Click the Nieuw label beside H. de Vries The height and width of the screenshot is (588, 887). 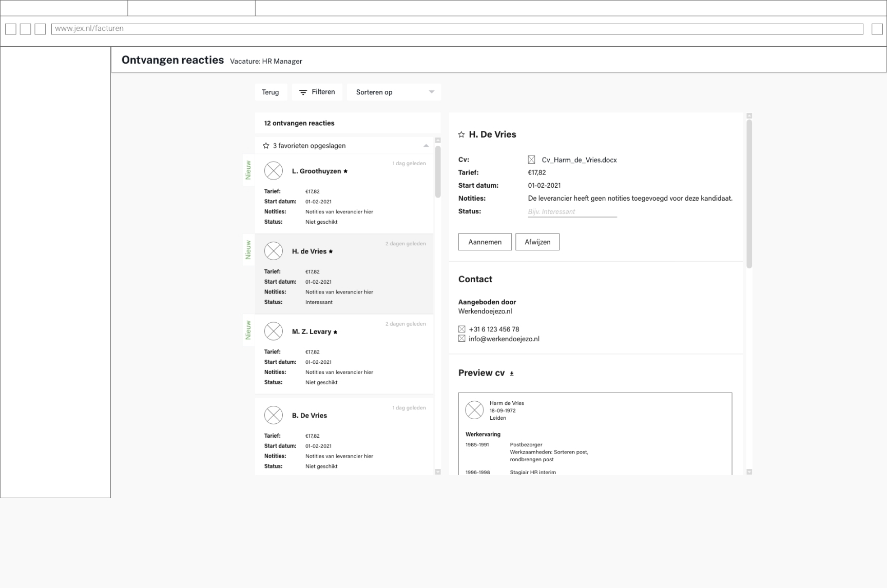[248, 250]
